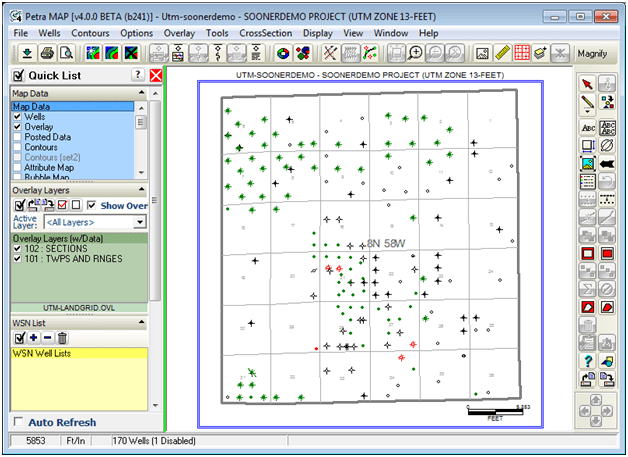Select the ABC text annotation tool
The image size is (628, 457).
click(x=588, y=128)
